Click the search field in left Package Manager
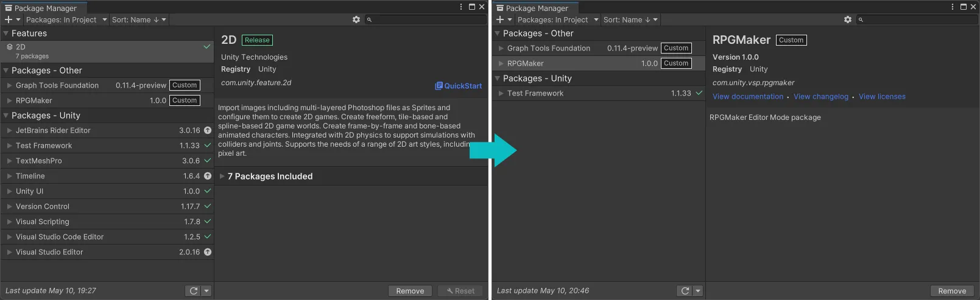This screenshot has height=300, width=980. click(x=425, y=20)
